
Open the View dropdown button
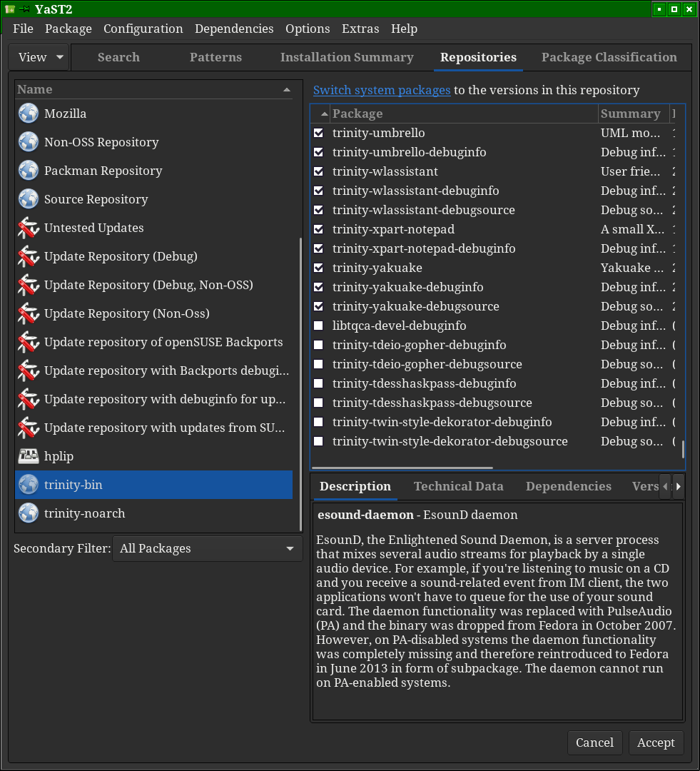[39, 57]
